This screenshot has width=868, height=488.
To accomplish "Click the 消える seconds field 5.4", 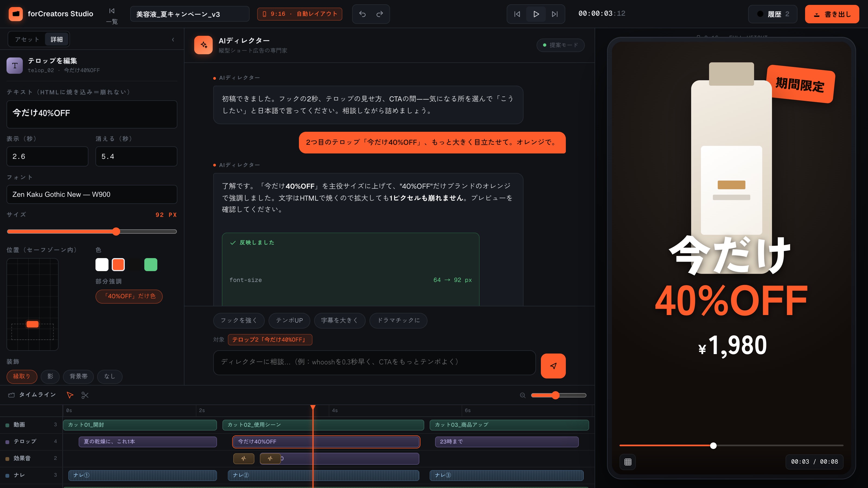I will (x=136, y=156).
